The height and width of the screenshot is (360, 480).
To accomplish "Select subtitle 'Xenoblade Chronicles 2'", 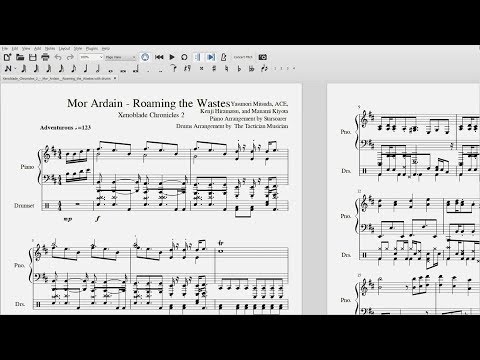I will coord(151,115).
